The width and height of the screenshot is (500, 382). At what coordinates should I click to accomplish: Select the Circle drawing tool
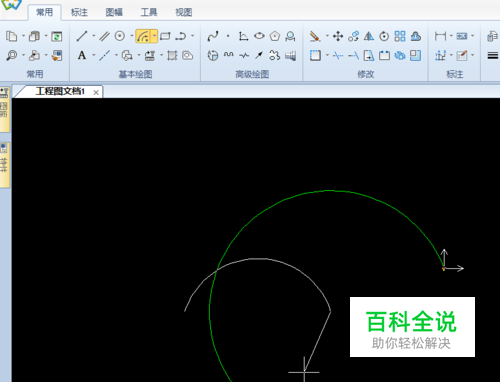120,36
